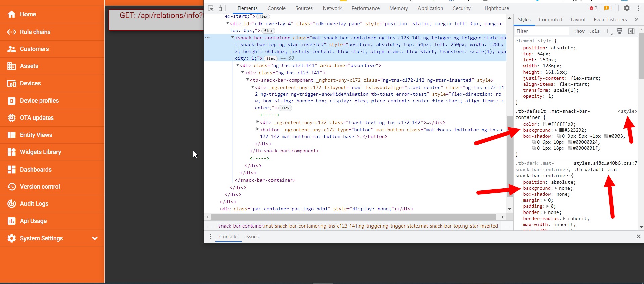
Task: Collapse the tb-snack-bar-component node
Action: pos(247,80)
